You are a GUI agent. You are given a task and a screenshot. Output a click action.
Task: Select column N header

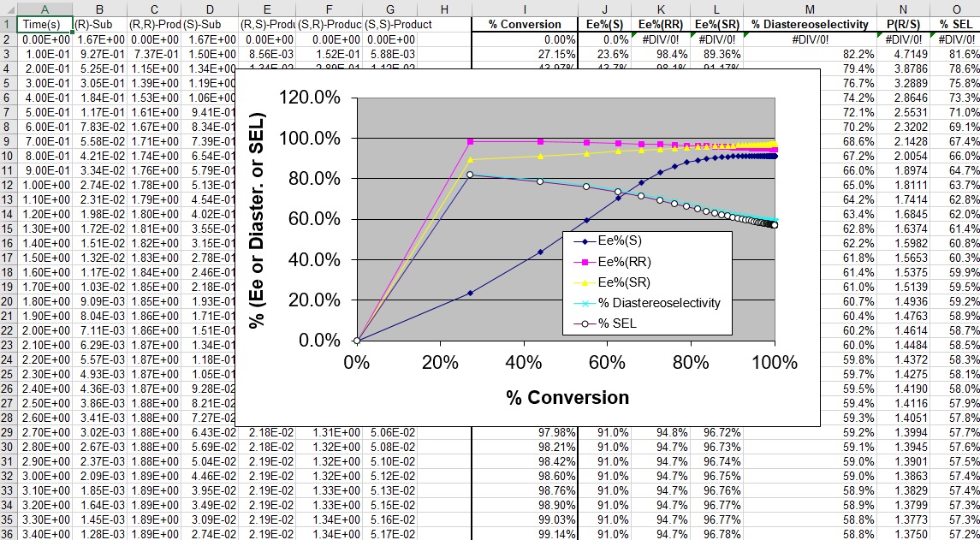pyautogui.click(x=903, y=8)
